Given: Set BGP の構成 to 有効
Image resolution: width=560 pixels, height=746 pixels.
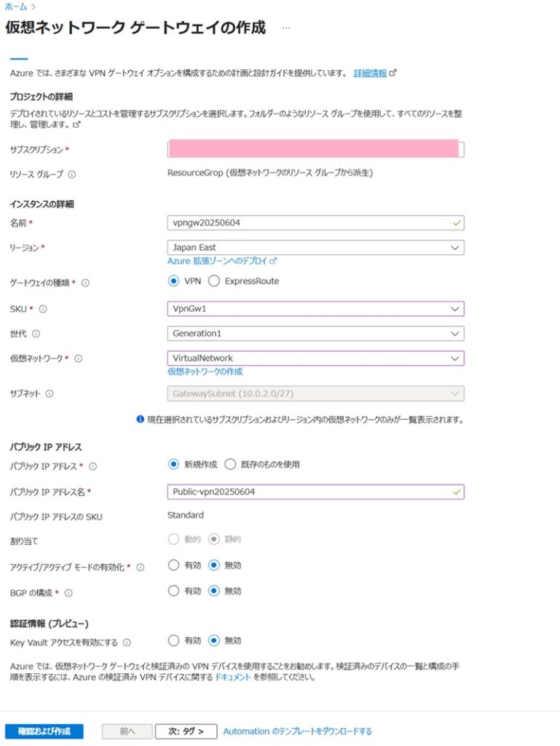Looking at the screenshot, I should point(173,591).
